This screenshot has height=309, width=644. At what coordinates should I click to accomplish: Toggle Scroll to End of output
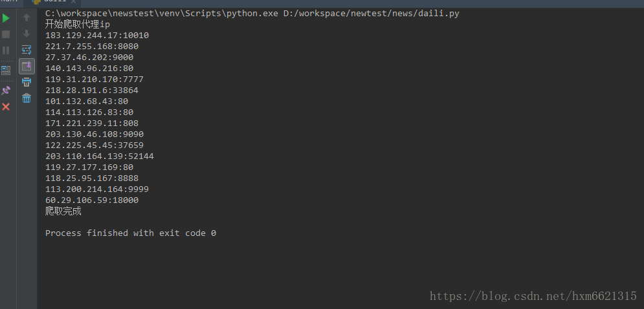tap(27, 65)
